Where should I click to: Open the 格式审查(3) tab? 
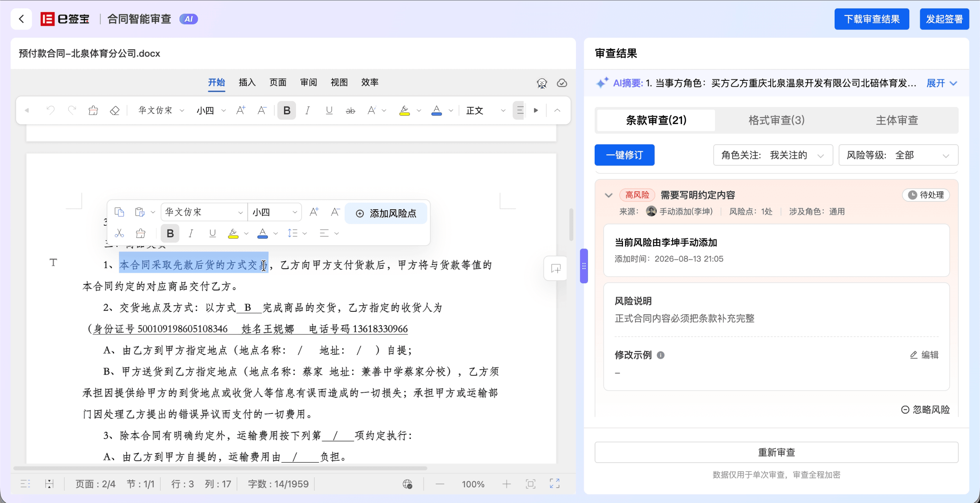coord(776,120)
